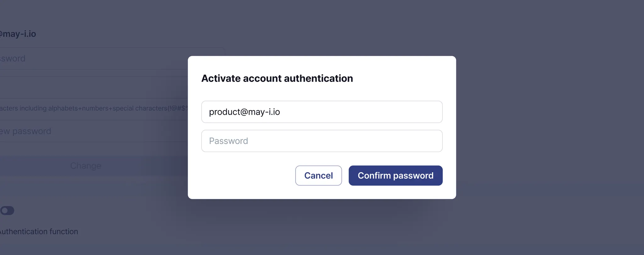Click the 'Activate account authentication' dialog title
This screenshot has width=644, height=255.
tap(277, 78)
